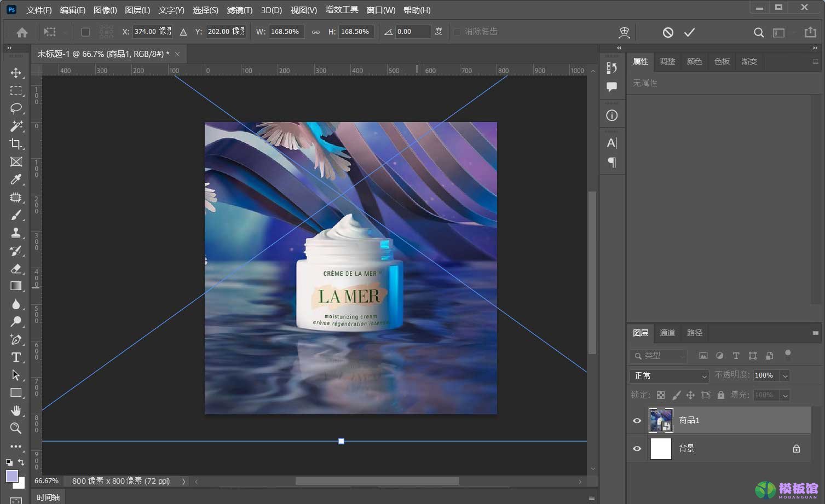Viewport: 825px width, 504px height.
Task: Open the blend mode 正常 dropdown
Action: [669, 376]
